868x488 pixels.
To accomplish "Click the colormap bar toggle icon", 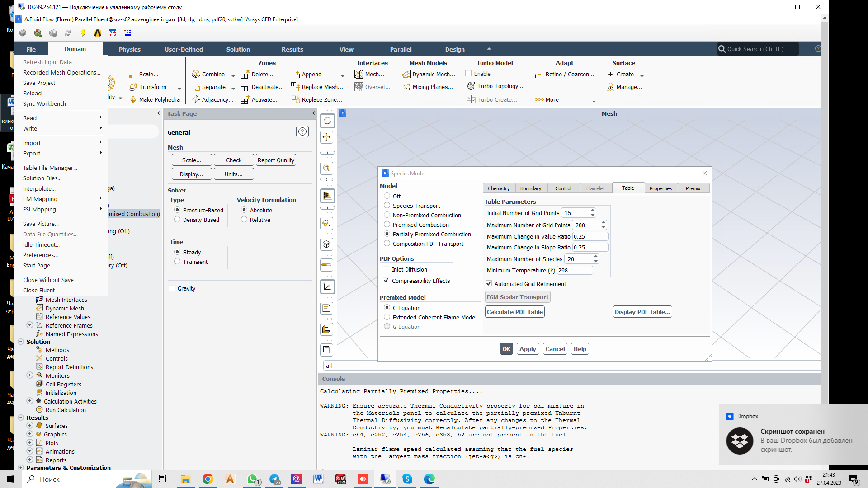I will pos(327,265).
